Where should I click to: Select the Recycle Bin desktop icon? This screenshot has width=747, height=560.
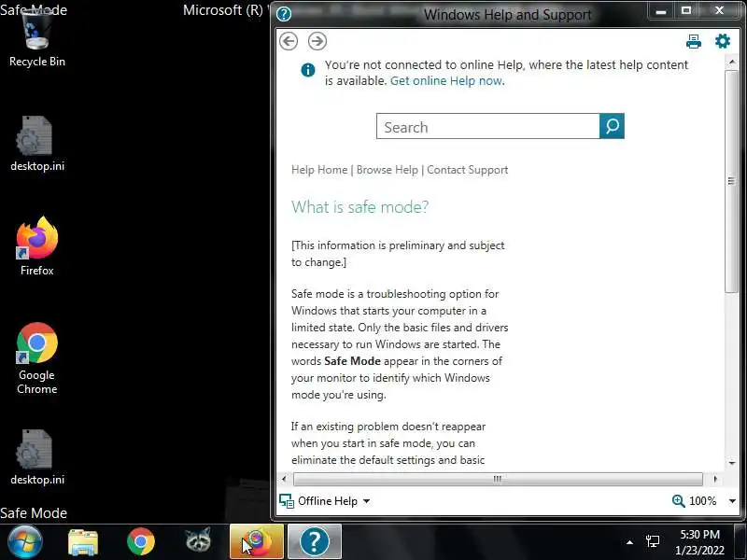37,39
